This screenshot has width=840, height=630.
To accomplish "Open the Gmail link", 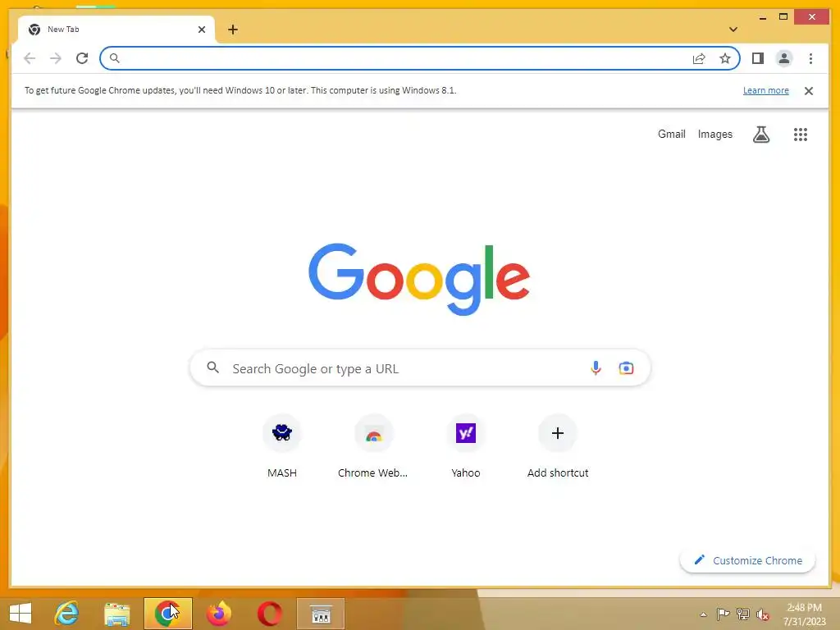I will click(x=671, y=134).
